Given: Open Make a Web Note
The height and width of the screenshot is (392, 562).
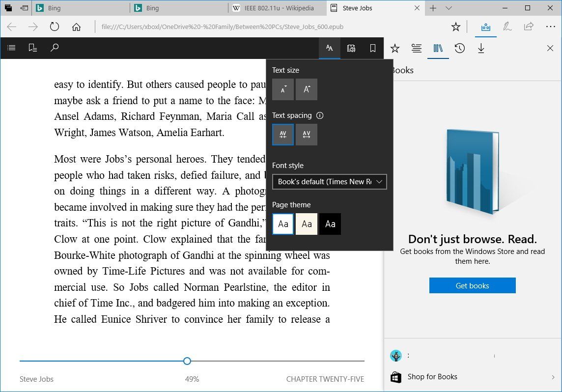Looking at the screenshot, I should (x=507, y=27).
